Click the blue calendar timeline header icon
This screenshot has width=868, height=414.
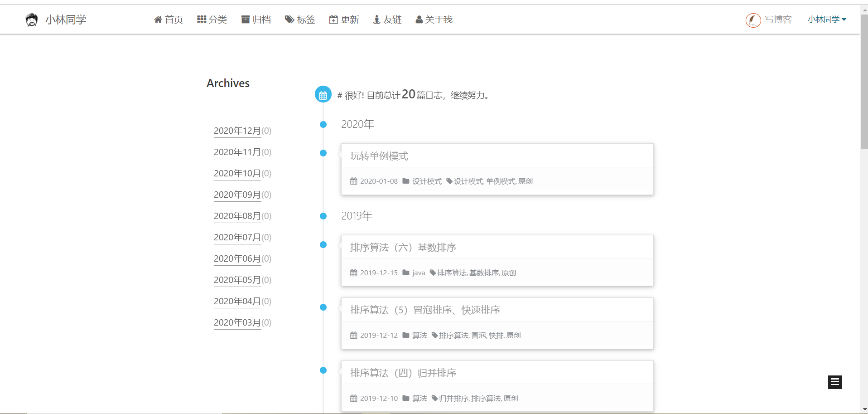pyautogui.click(x=323, y=94)
